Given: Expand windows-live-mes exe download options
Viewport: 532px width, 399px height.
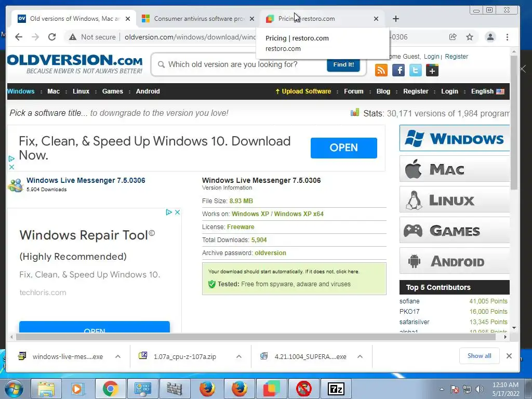Looking at the screenshot, I should point(118,356).
